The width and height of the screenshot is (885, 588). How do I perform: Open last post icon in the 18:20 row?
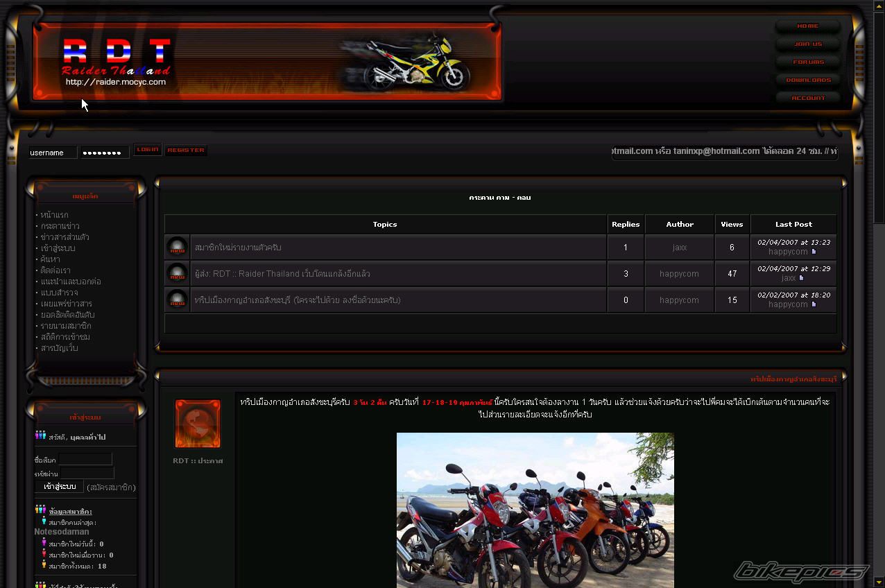coord(814,304)
